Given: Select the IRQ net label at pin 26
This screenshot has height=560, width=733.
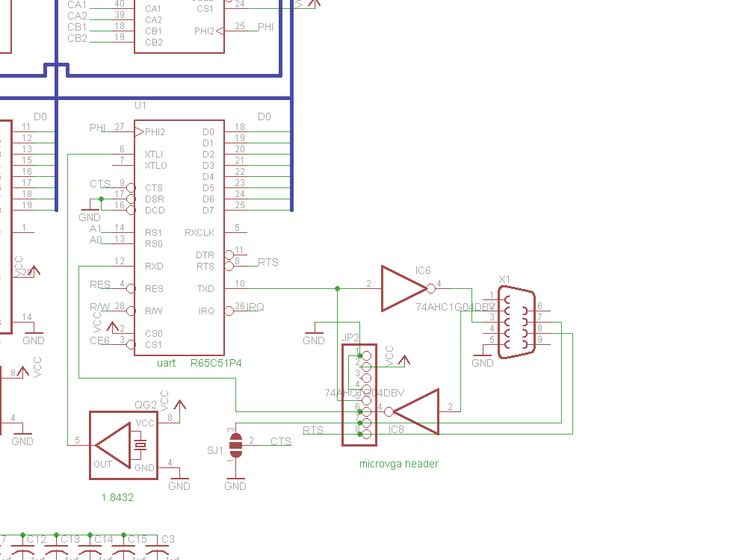Looking at the screenshot, I should (256, 307).
